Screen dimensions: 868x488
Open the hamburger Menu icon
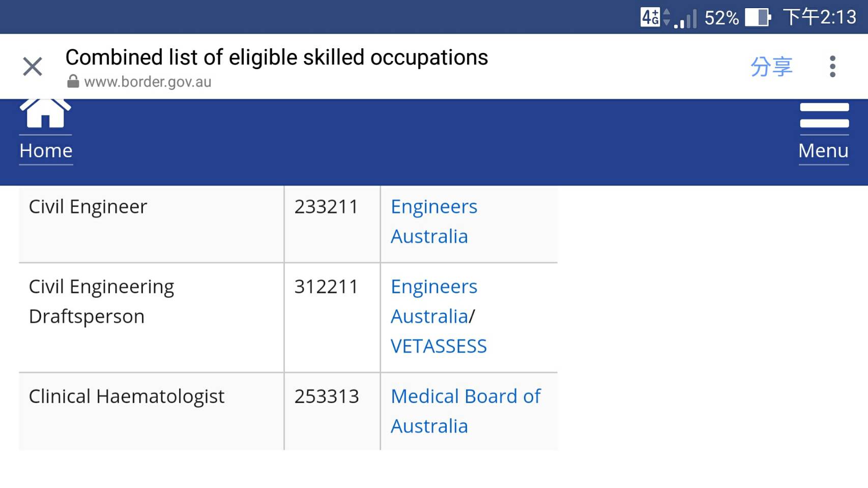click(824, 116)
